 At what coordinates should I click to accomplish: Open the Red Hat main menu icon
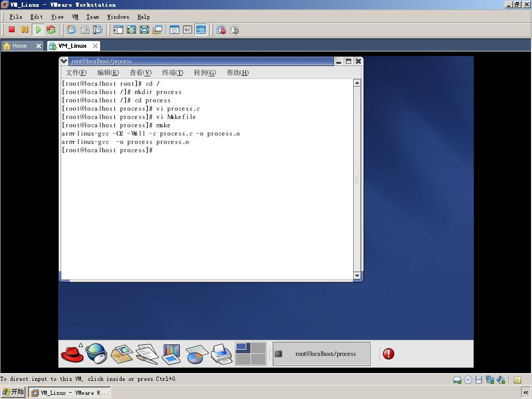(72, 353)
